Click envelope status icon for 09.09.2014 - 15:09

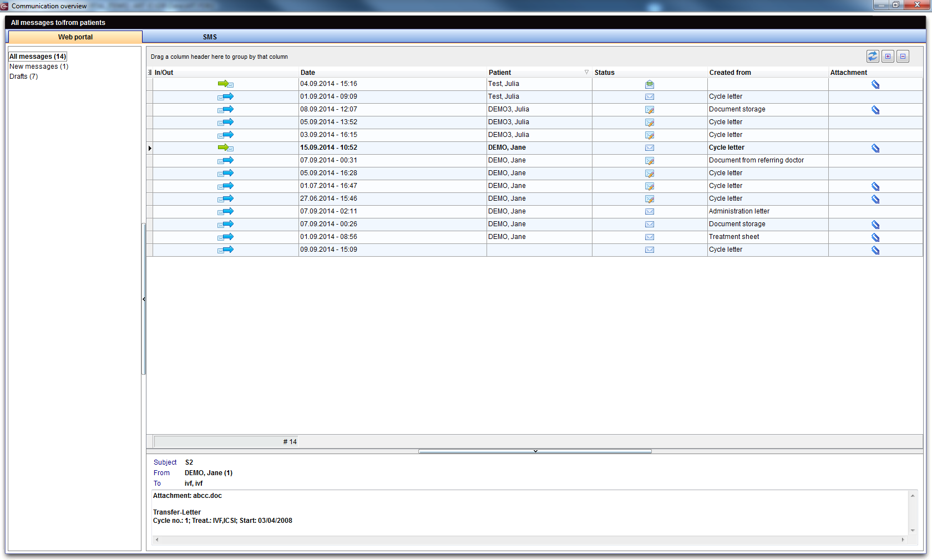coord(650,250)
